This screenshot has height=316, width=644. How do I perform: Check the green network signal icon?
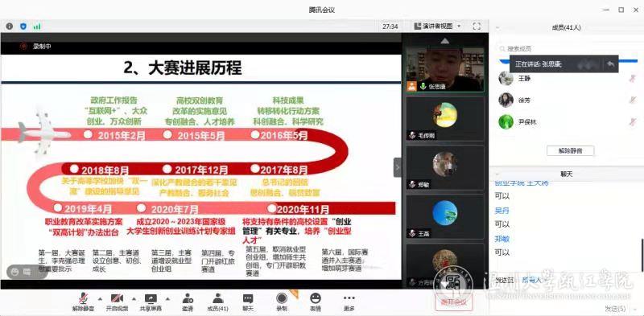[37, 27]
